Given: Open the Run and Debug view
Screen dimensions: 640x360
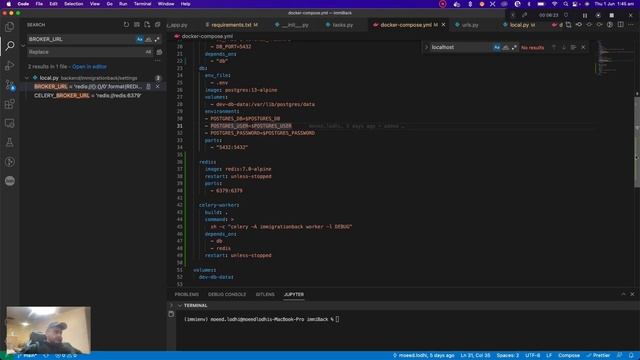Looking at the screenshot, I should point(9,65).
